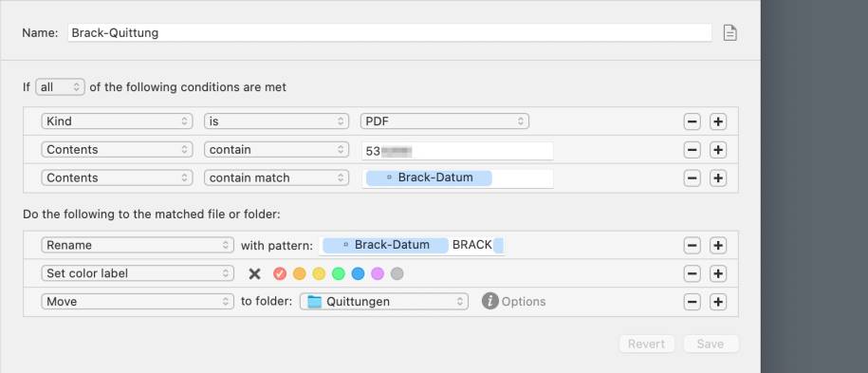Open the rule notes document icon

click(x=730, y=33)
